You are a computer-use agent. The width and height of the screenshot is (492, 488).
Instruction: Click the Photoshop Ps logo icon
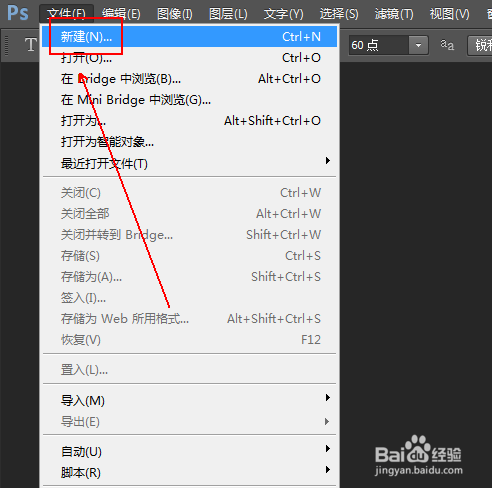pyautogui.click(x=18, y=13)
